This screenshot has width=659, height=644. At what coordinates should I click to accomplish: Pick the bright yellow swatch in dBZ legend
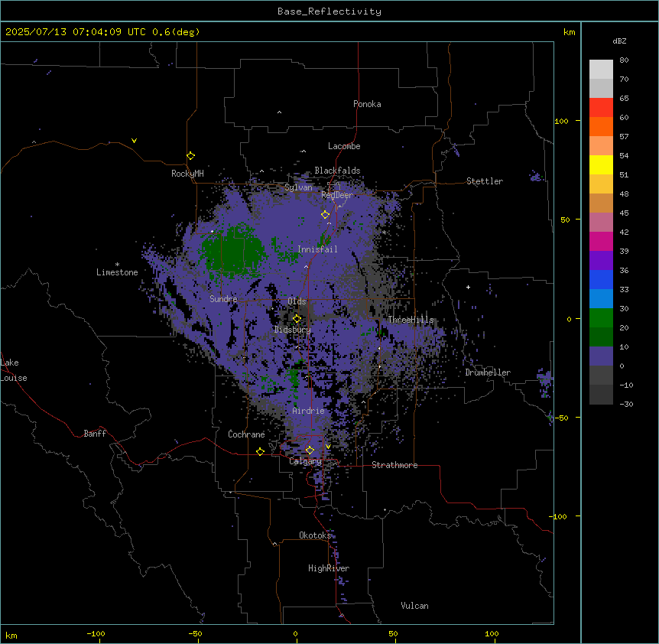(x=601, y=164)
